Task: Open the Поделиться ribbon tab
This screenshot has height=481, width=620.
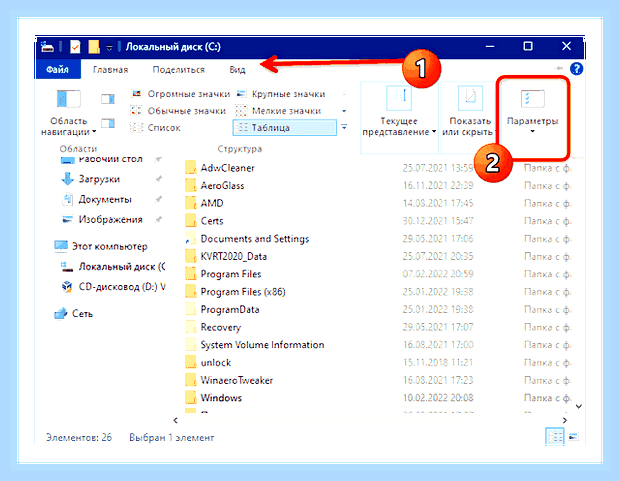Action: click(178, 70)
